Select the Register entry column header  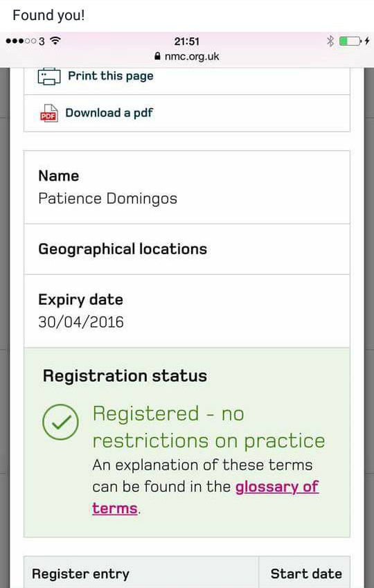point(141,573)
